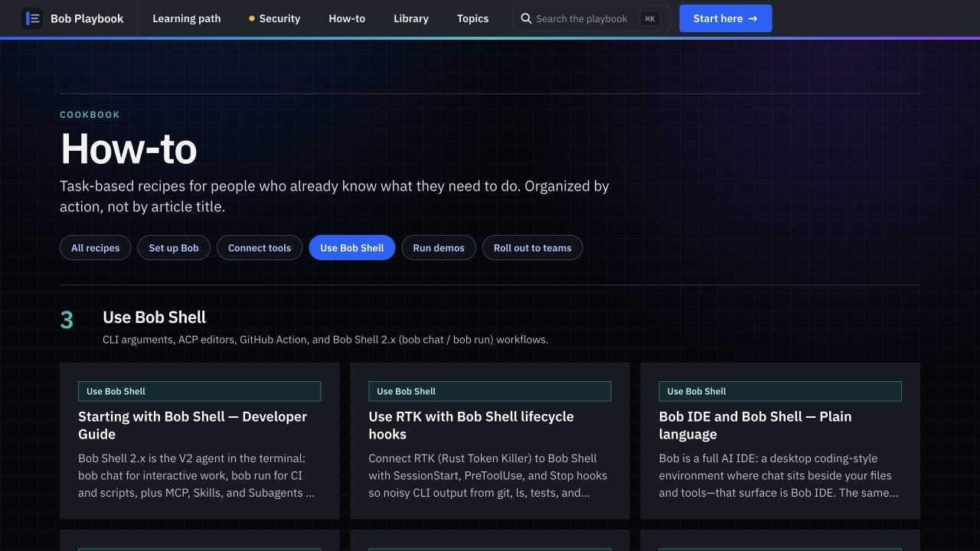Click the 'Task-based recipes' intro paragraph
This screenshot has height=551, width=980.
[335, 196]
